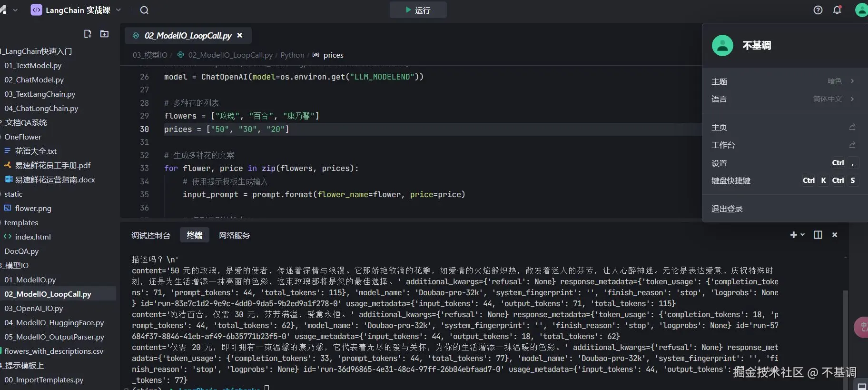Viewport: 868px width, 390px height.
Task: Close the 02_ModelIO_LoopCall.py tab
Action: point(240,35)
